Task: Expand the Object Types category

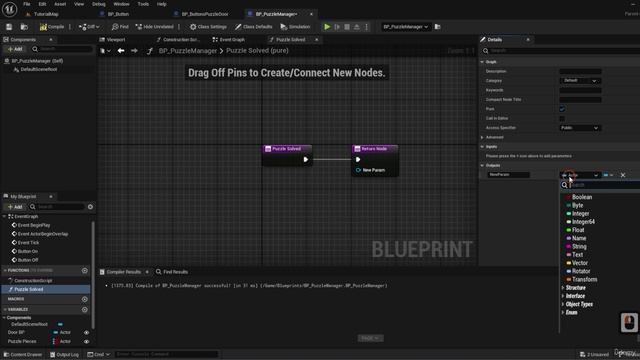Action: (563, 304)
